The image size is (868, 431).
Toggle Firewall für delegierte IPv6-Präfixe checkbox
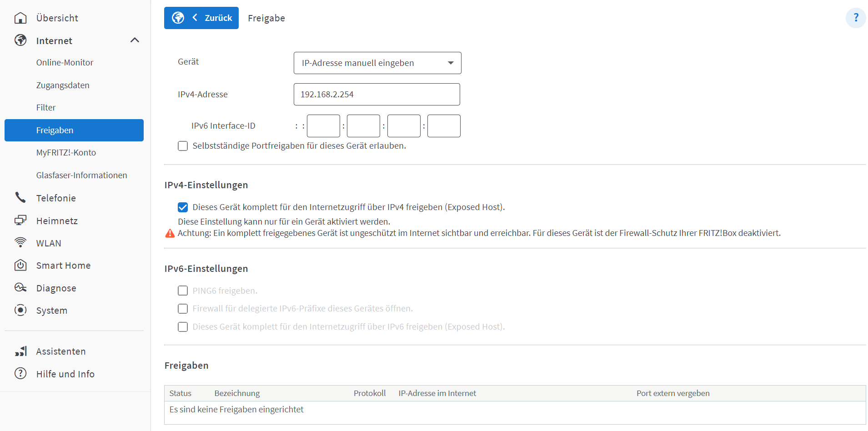point(183,309)
